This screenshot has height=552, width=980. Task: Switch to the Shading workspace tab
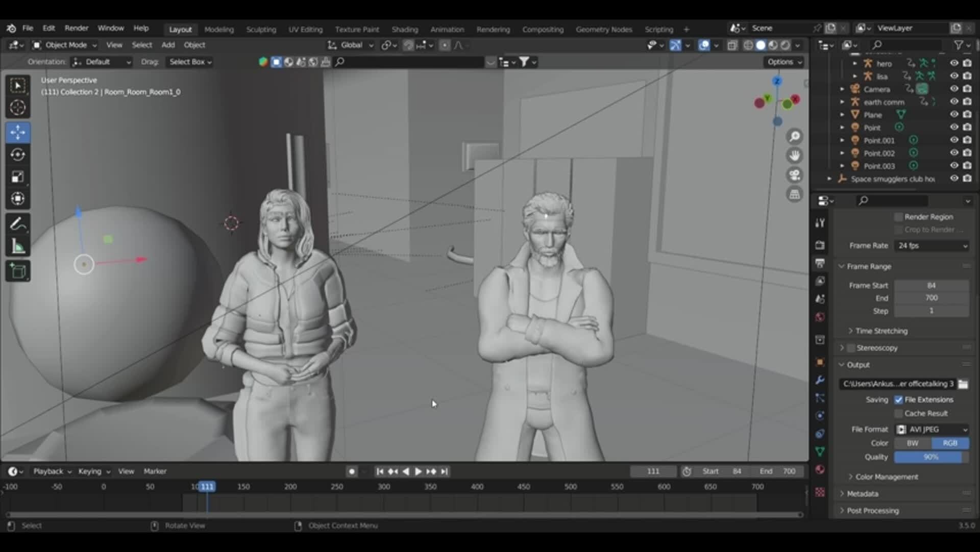click(405, 29)
